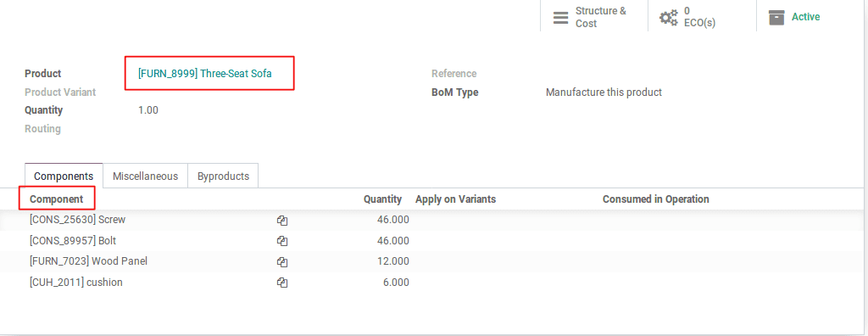Switch to the Miscellaneous tab

146,176
